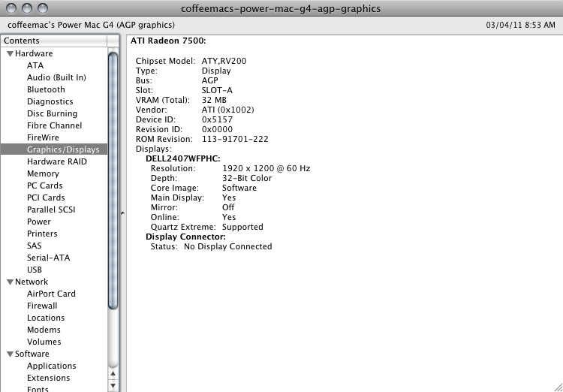Viewport: 563px width, 392px height.
Task: Select Diagnostics in the sidebar
Action: tap(50, 101)
